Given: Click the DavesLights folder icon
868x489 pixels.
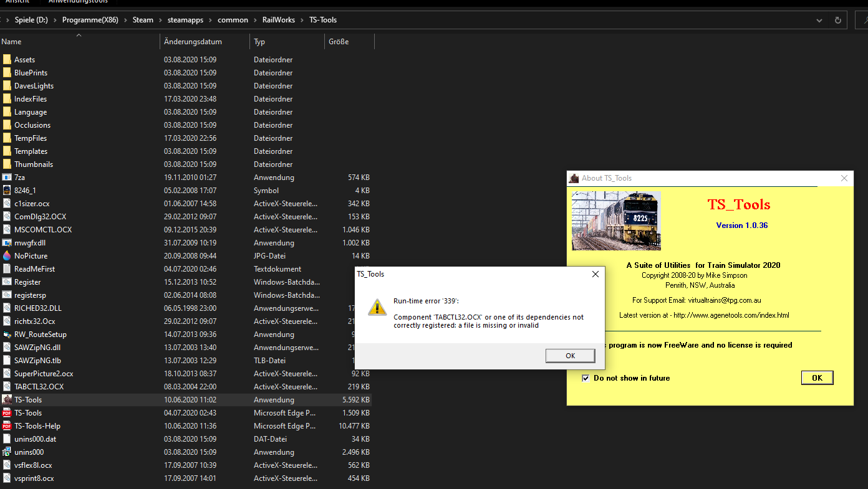Looking at the screenshot, I should click(x=7, y=86).
